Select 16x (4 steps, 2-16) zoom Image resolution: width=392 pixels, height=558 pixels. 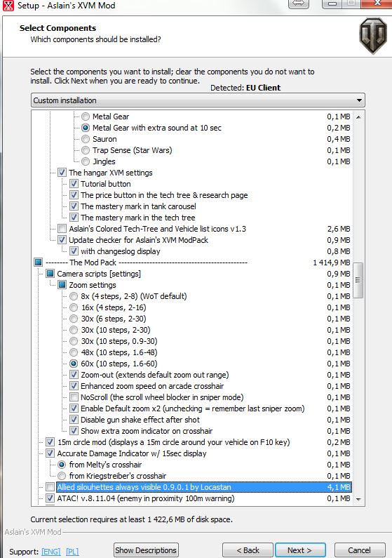coord(74,307)
